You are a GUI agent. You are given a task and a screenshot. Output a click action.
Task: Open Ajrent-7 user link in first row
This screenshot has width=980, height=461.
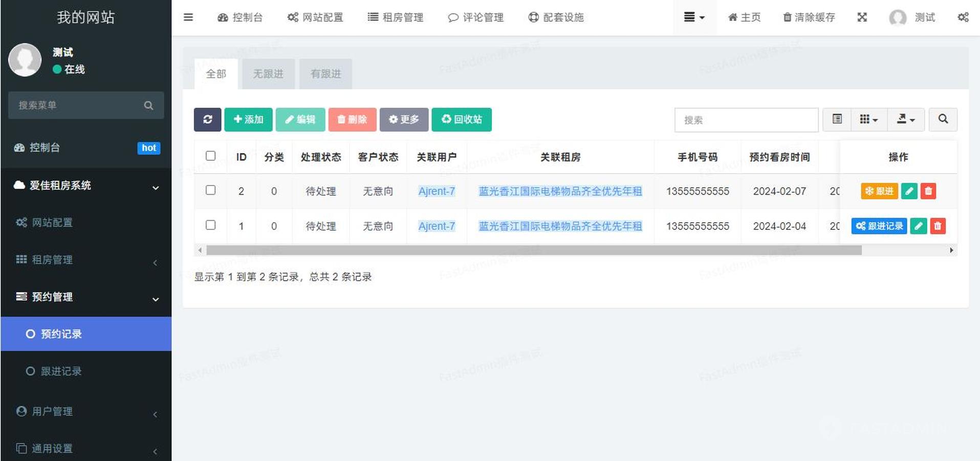click(437, 191)
